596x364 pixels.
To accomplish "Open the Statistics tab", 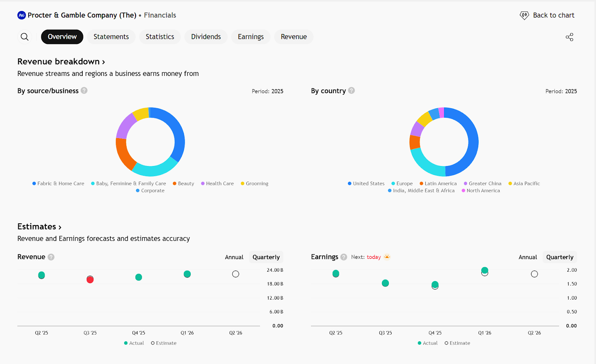I will (160, 37).
